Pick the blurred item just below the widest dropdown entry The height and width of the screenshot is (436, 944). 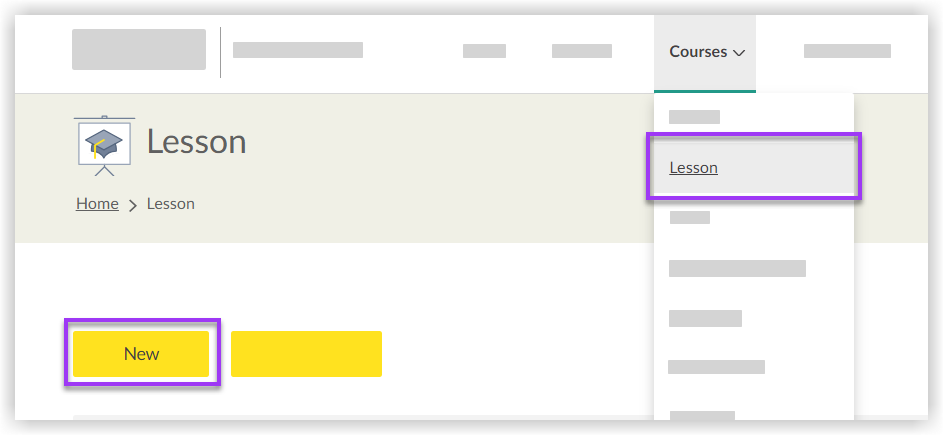[705, 318]
